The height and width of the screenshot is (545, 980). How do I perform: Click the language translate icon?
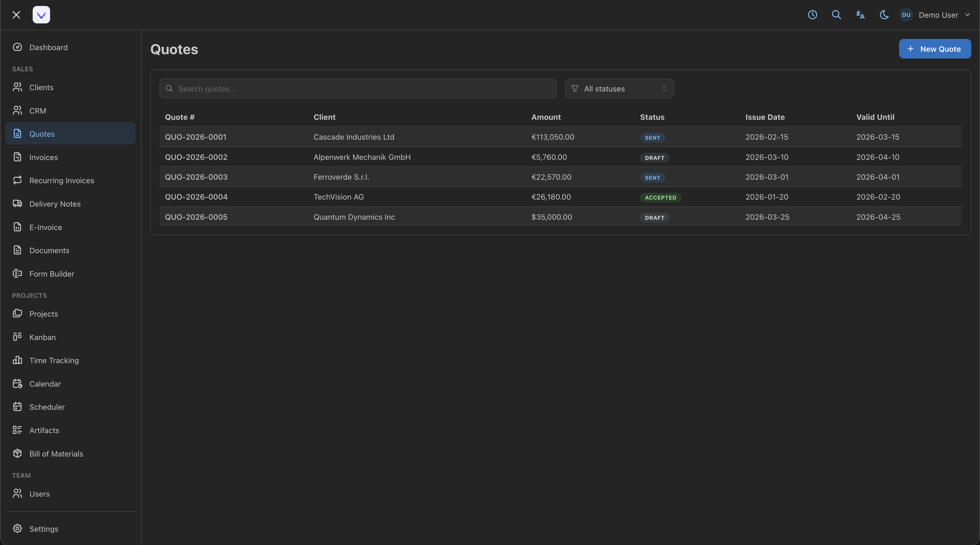[860, 15]
